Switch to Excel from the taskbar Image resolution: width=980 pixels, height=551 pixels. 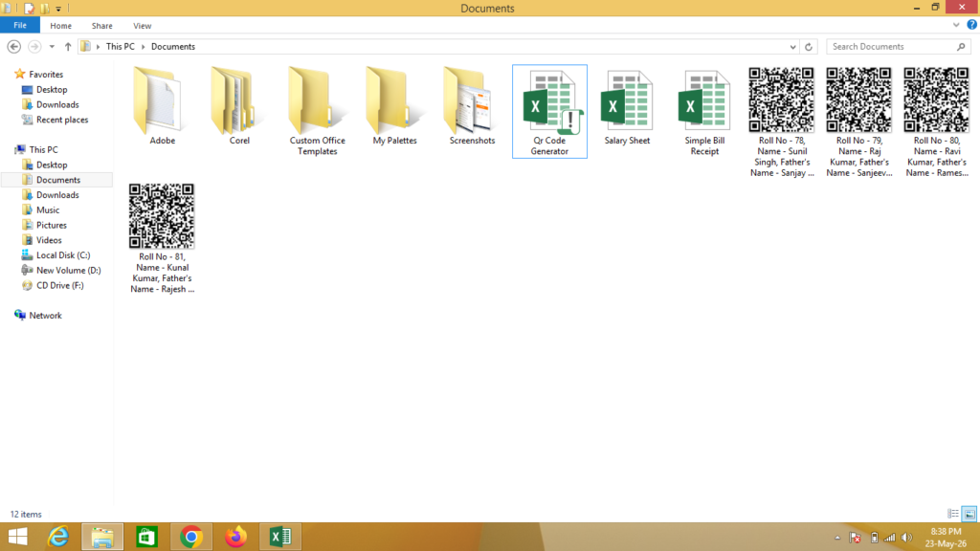280,537
